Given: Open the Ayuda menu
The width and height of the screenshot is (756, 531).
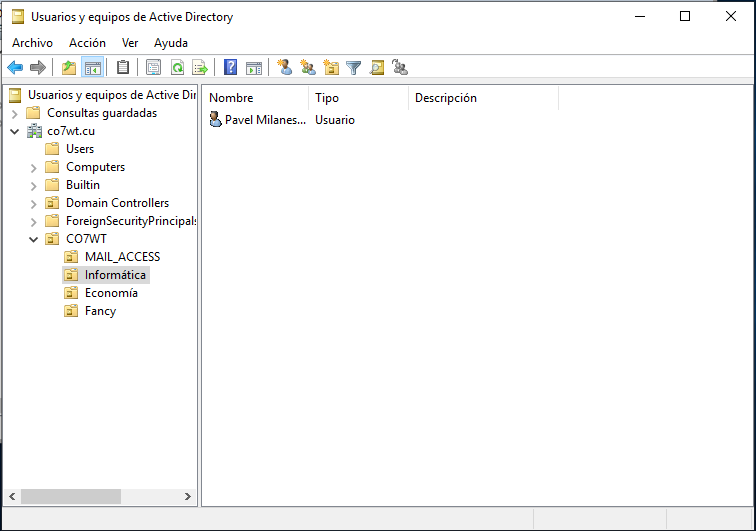Looking at the screenshot, I should [171, 43].
